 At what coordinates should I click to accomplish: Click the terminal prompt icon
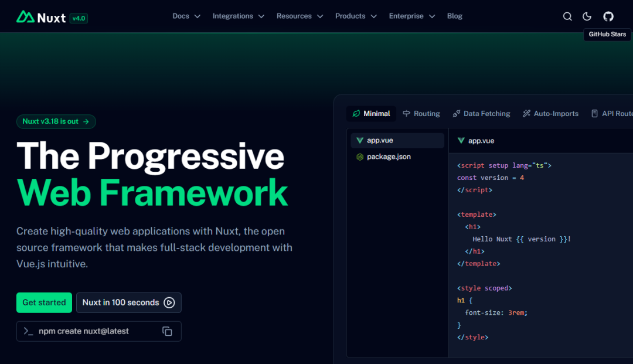point(28,331)
